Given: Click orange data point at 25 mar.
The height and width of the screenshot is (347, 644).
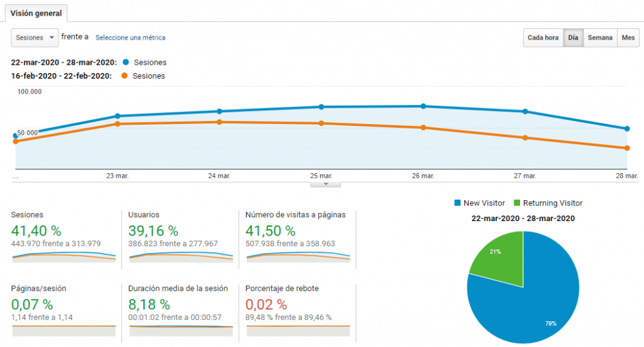Looking at the screenshot, I should click(x=321, y=123).
